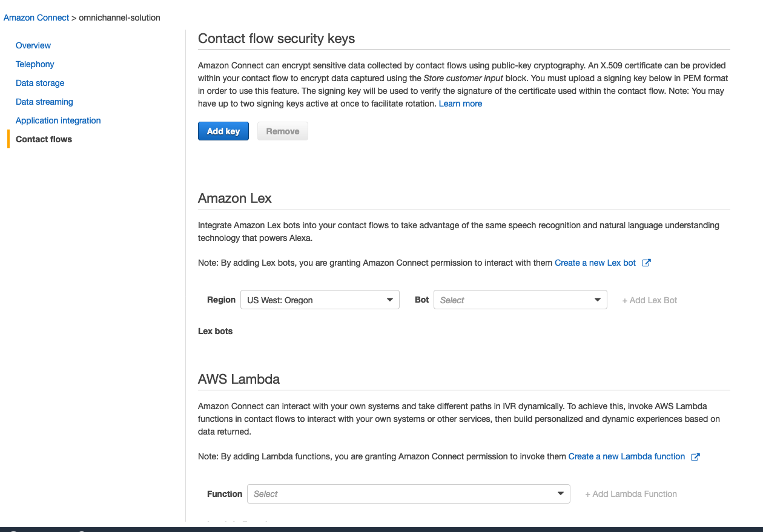Click the Region field label
763x532 pixels.
pos(221,300)
